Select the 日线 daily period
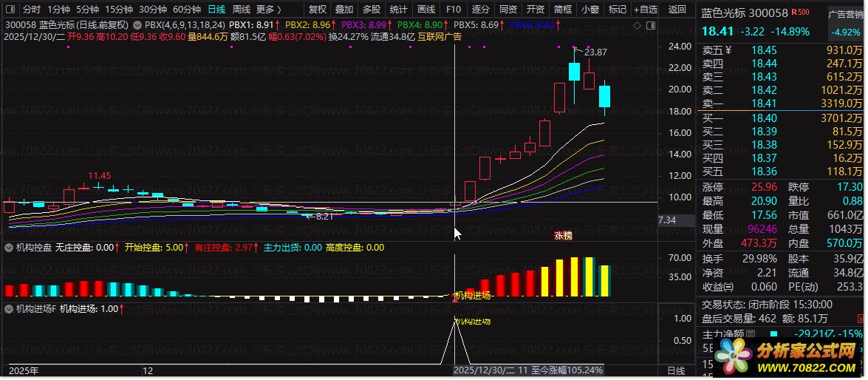868x380 pixels. pos(216,10)
